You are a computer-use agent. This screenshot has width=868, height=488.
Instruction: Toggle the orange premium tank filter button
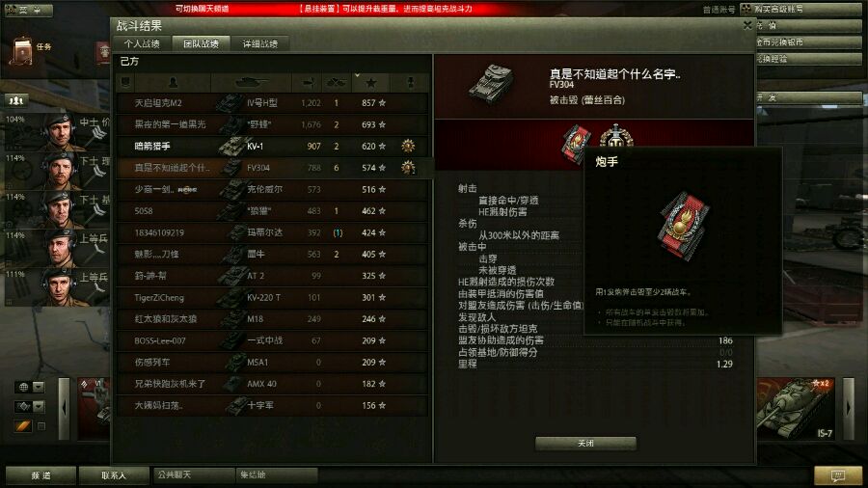[x=23, y=426]
